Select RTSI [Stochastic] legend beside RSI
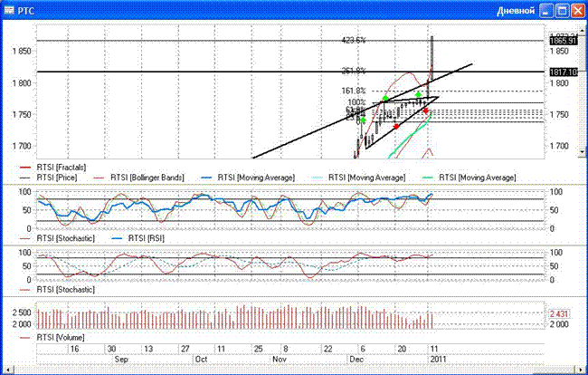This screenshot has width=588, height=375. point(57,238)
